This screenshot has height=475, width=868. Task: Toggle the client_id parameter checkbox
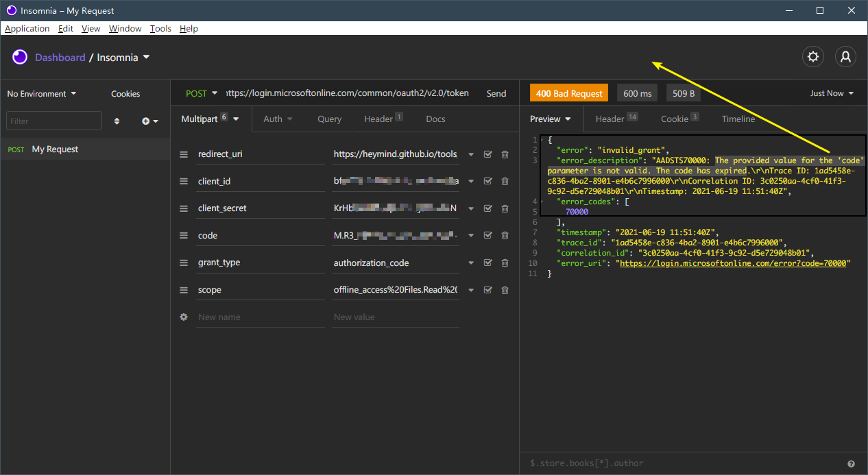[x=488, y=182]
